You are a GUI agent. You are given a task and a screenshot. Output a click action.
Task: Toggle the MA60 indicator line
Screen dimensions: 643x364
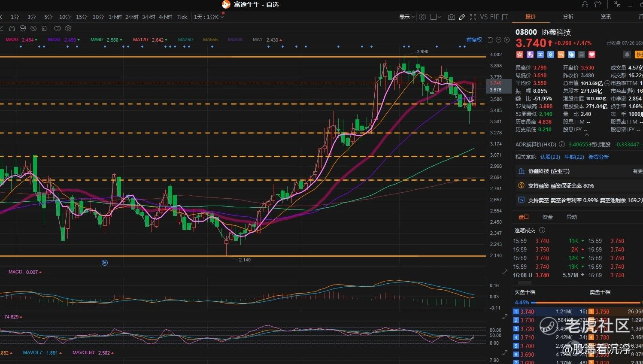tap(106, 40)
